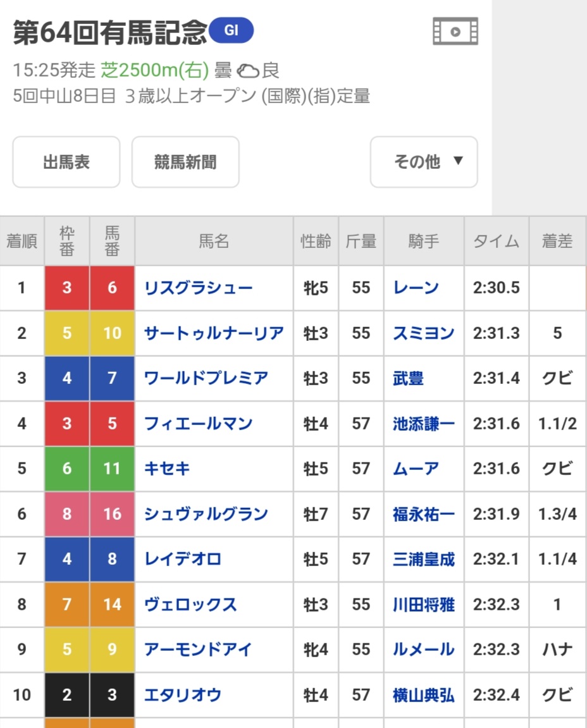The image size is (587, 728).
Task: Click the GI grade badge
Action: 231,30
